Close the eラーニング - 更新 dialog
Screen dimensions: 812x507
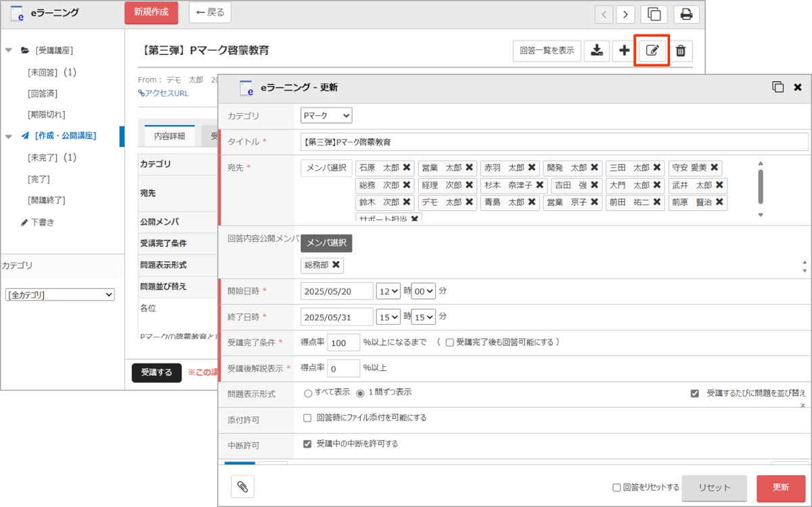pyautogui.click(x=798, y=87)
